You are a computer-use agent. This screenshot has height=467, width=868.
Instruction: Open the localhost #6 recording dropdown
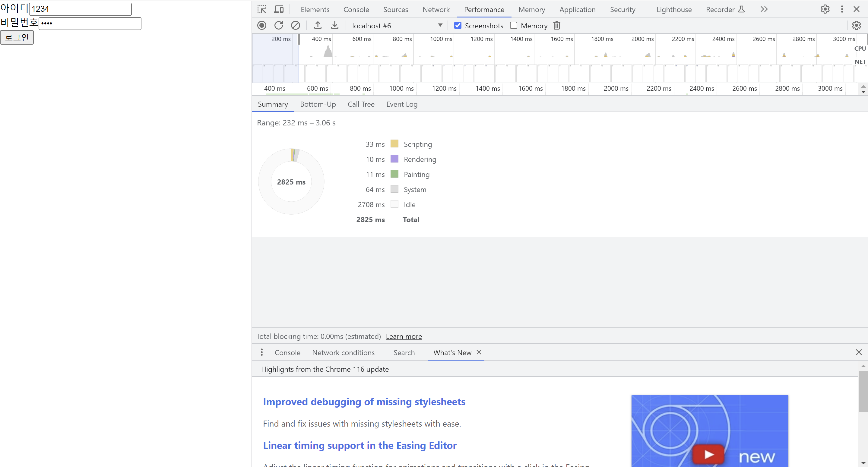tap(397, 26)
